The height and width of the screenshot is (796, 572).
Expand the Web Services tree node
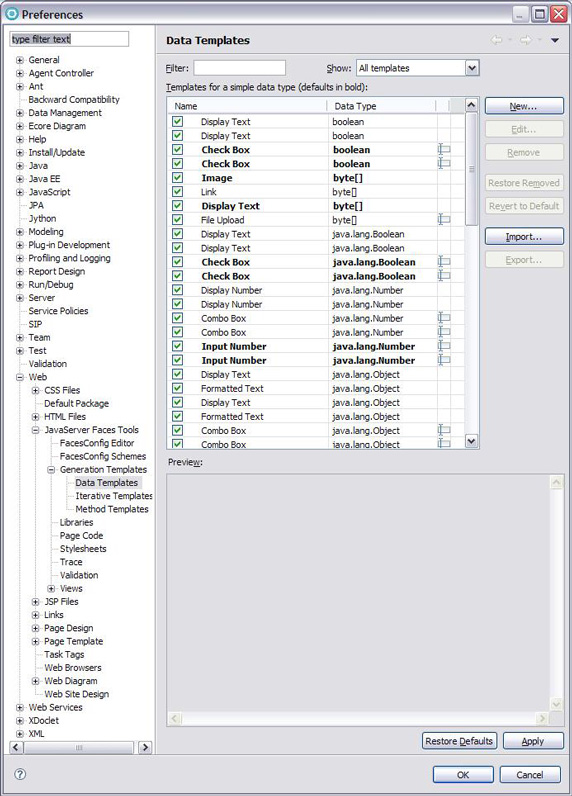click(20, 707)
